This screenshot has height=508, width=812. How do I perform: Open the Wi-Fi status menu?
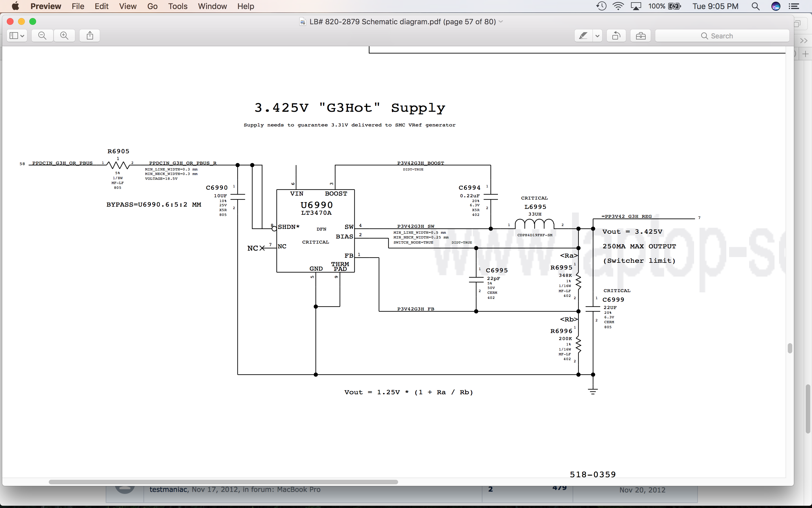(x=618, y=6)
